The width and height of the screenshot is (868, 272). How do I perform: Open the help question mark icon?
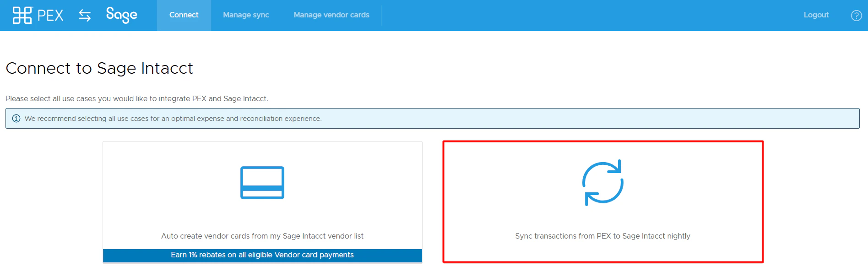click(x=856, y=16)
